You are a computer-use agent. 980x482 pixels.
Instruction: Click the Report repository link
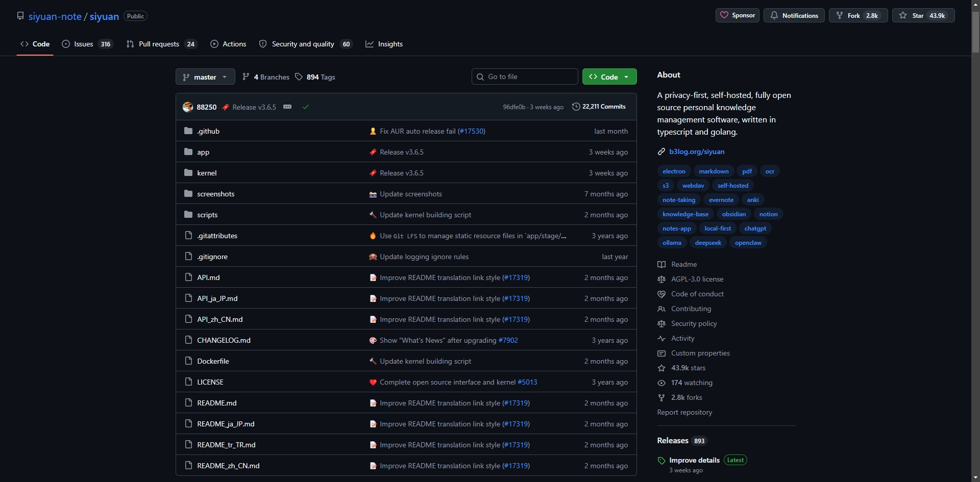coord(684,413)
